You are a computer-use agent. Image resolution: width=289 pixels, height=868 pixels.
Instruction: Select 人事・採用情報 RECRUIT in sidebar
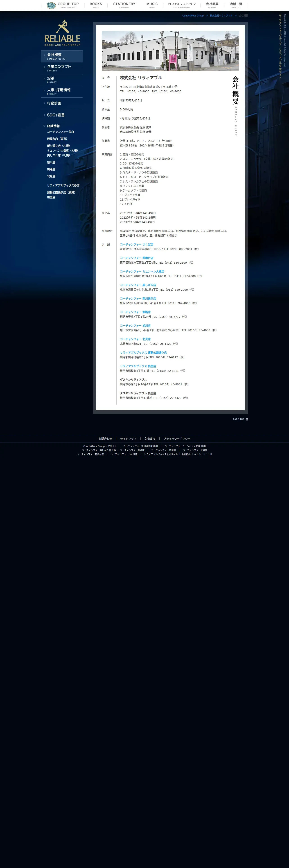(62, 92)
